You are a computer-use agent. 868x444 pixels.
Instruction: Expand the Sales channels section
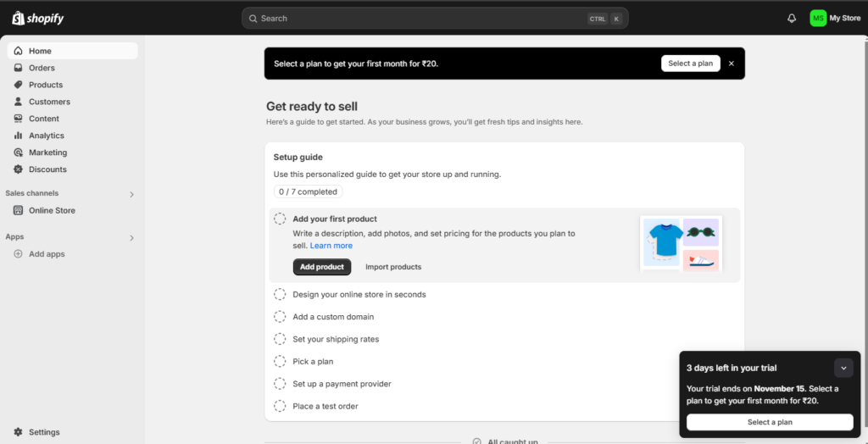131,194
